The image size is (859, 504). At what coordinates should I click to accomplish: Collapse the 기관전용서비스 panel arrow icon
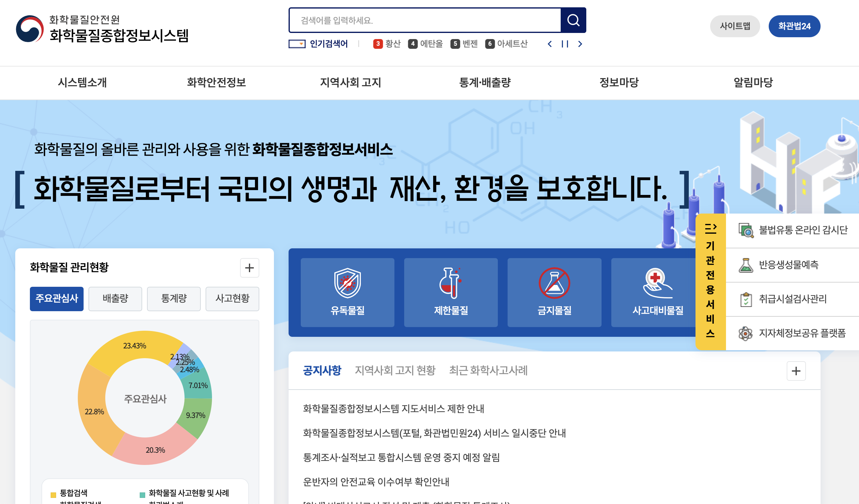(x=710, y=228)
